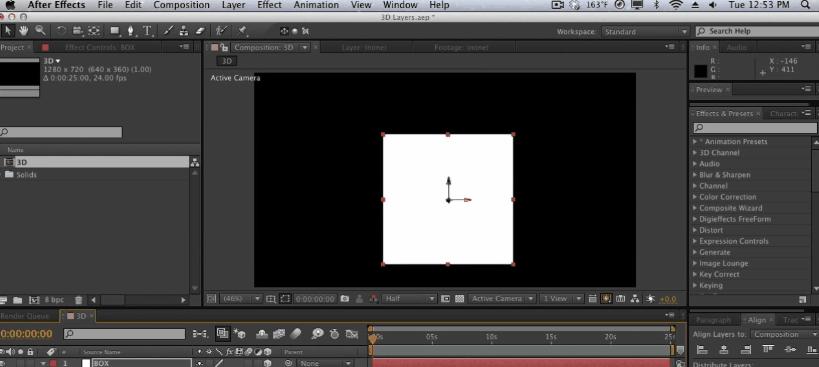Viewport: 819px width, 367px height.
Task: Select the Unified Camera tool
Action: (77, 31)
